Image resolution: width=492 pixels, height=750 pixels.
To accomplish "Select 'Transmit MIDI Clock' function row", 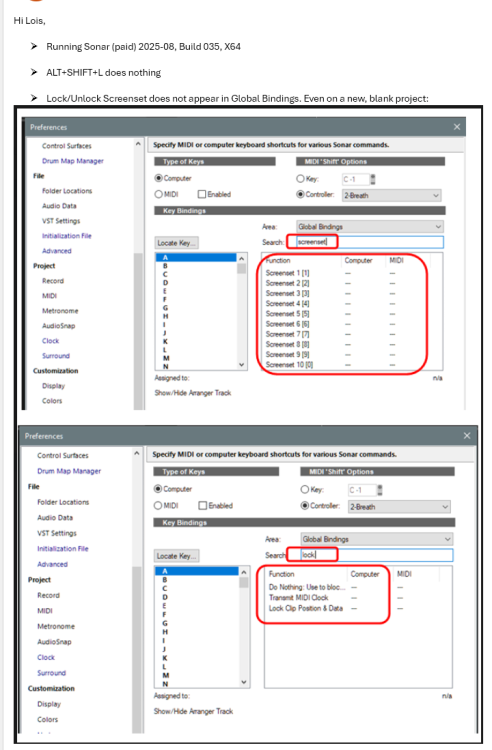I will pos(358,597).
